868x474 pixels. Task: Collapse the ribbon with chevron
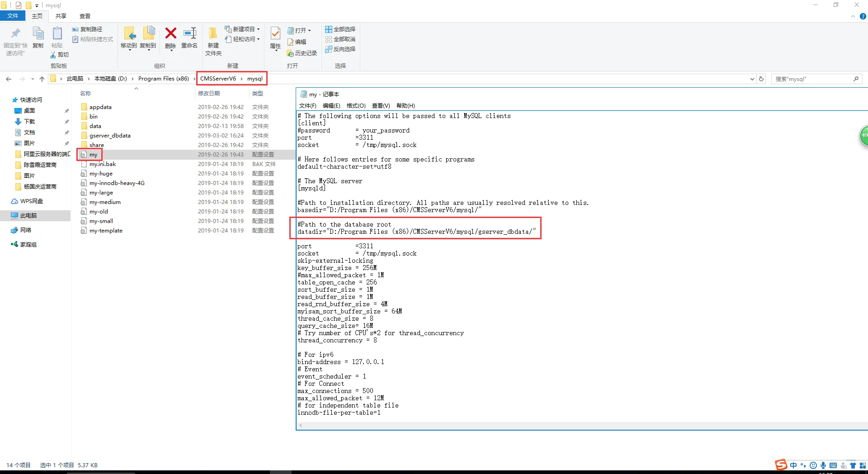(x=853, y=17)
